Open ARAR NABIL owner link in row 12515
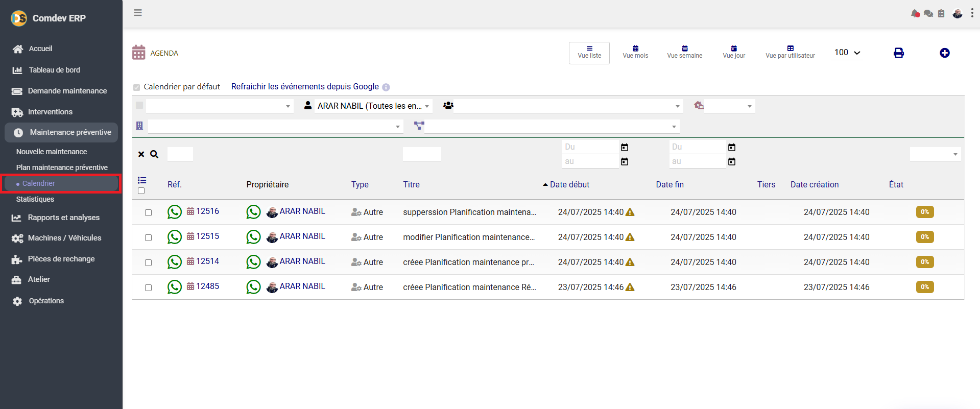 [x=302, y=236]
